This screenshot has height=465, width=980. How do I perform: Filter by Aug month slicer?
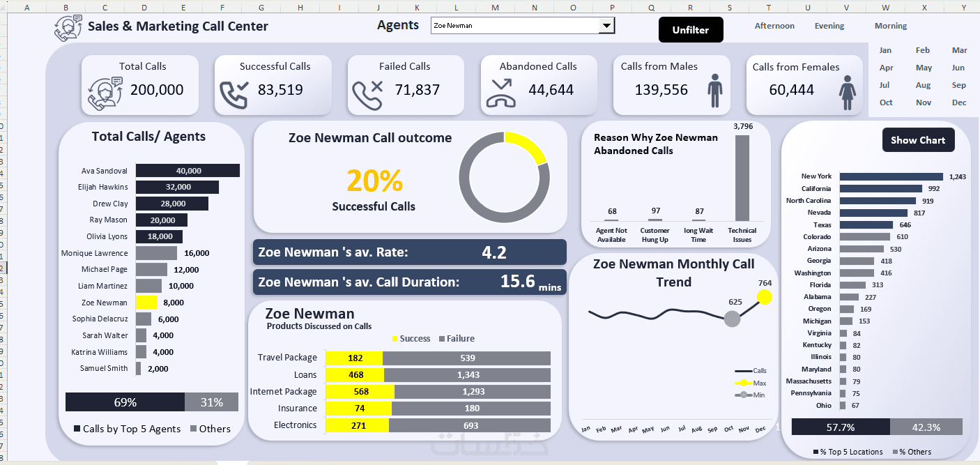tap(924, 85)
